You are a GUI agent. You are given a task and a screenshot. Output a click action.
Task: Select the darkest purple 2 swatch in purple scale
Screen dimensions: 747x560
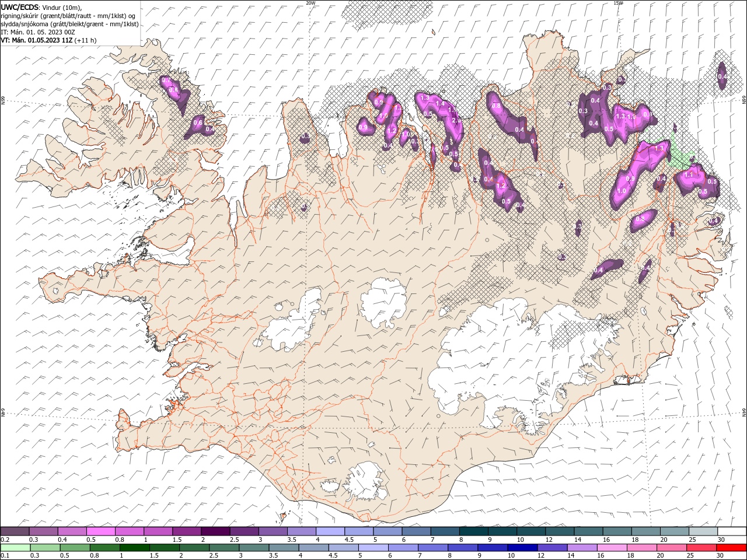(215, 531)
